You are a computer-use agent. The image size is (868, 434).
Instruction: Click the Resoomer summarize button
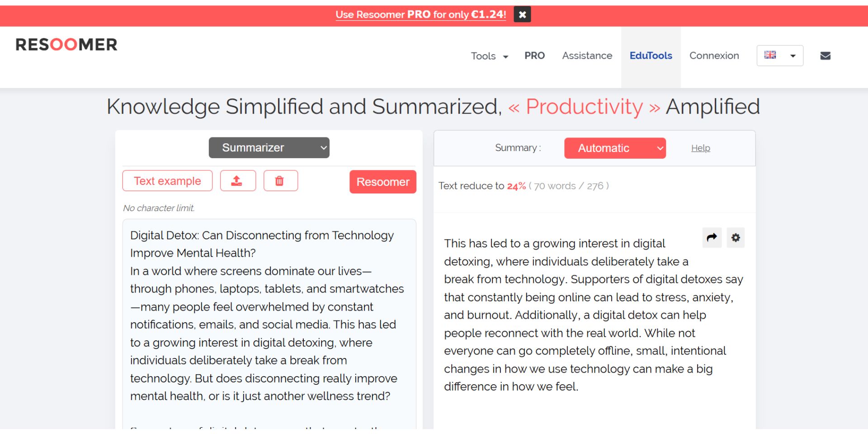383,182
